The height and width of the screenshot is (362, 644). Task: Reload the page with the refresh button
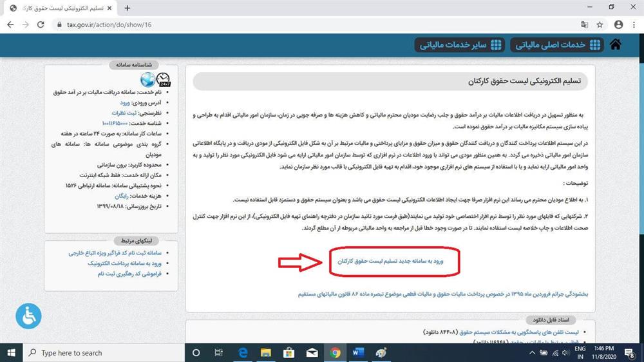pyautogui.click(x=41, y=24)
